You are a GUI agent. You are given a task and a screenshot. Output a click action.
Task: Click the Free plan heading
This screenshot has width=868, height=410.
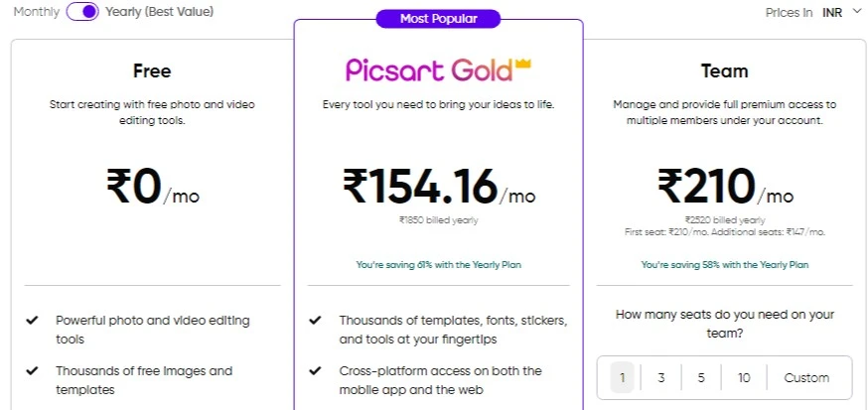152,70
